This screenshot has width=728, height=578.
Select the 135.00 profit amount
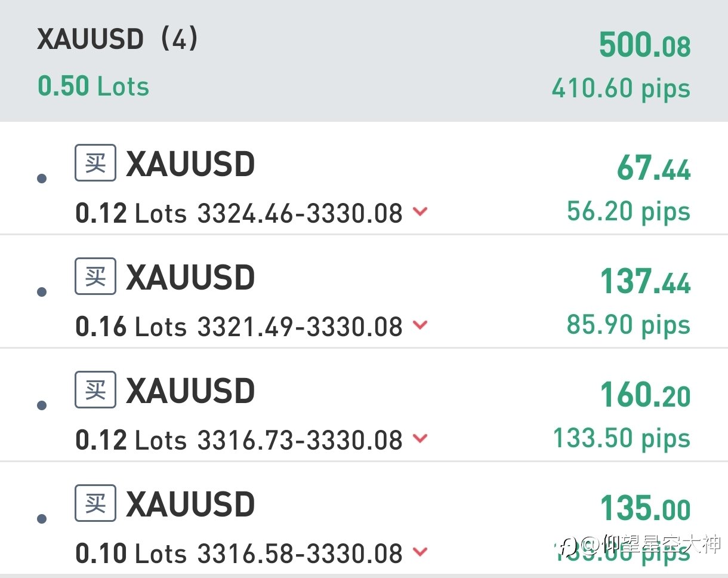(645, 509)
